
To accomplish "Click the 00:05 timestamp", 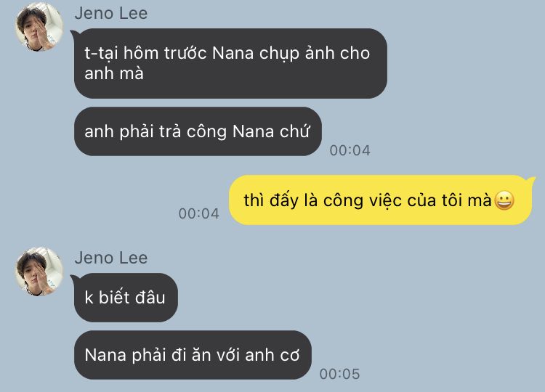I will tap(339, 374).
